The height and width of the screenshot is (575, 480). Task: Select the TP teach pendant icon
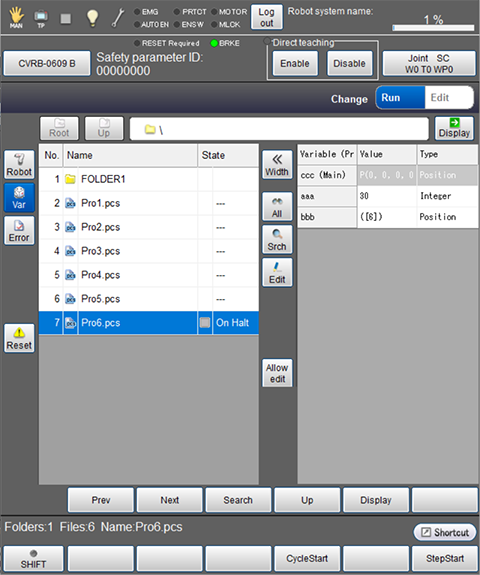point(41,18)
